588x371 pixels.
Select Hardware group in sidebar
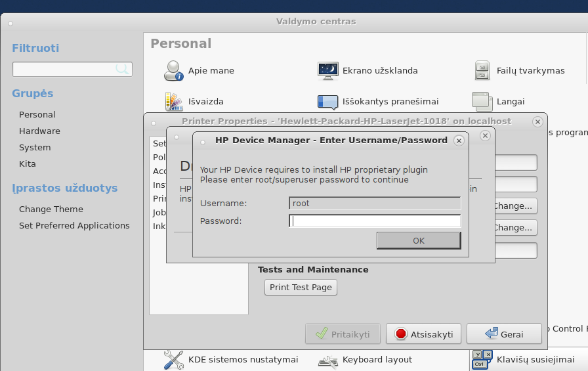(39, 131)
